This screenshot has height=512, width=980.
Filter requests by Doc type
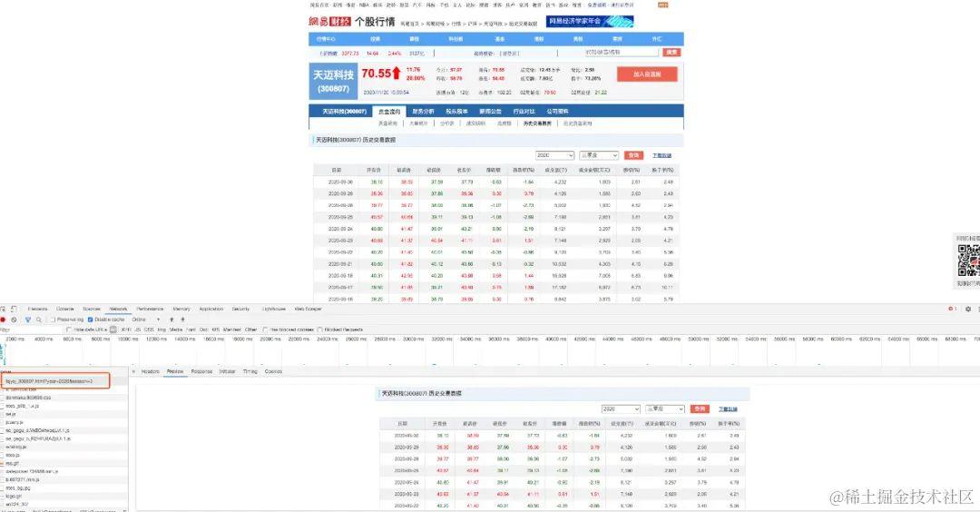point(204,330)
